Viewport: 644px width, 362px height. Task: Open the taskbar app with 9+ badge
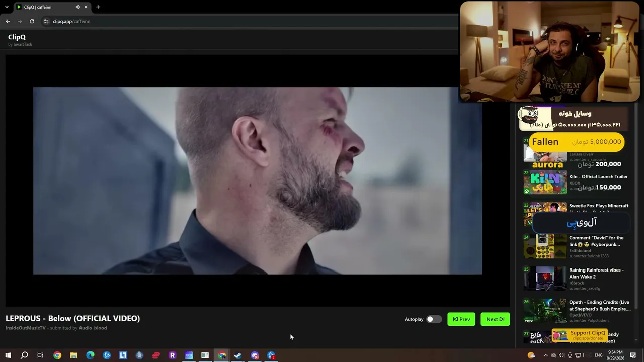click(x=255, y=355)
